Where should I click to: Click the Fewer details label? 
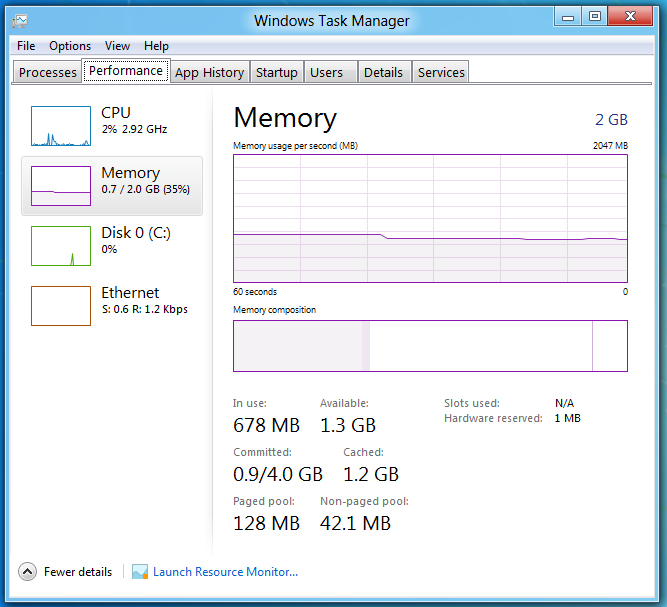[x=78, y=572]
